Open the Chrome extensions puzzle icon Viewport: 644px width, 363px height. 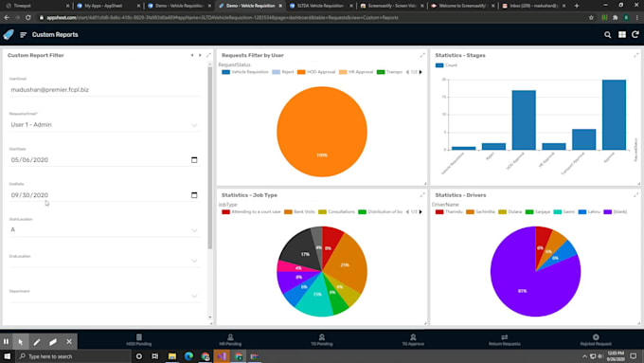[616, 18]
